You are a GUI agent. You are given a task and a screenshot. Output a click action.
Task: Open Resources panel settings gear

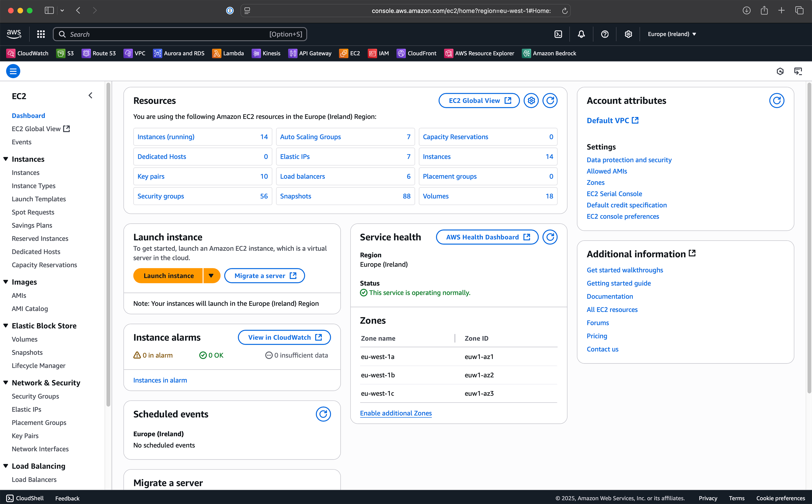(531, 100)
